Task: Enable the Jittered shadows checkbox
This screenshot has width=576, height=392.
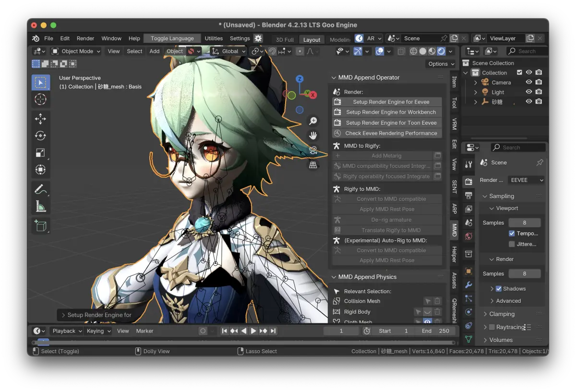Action: [512, 244]
